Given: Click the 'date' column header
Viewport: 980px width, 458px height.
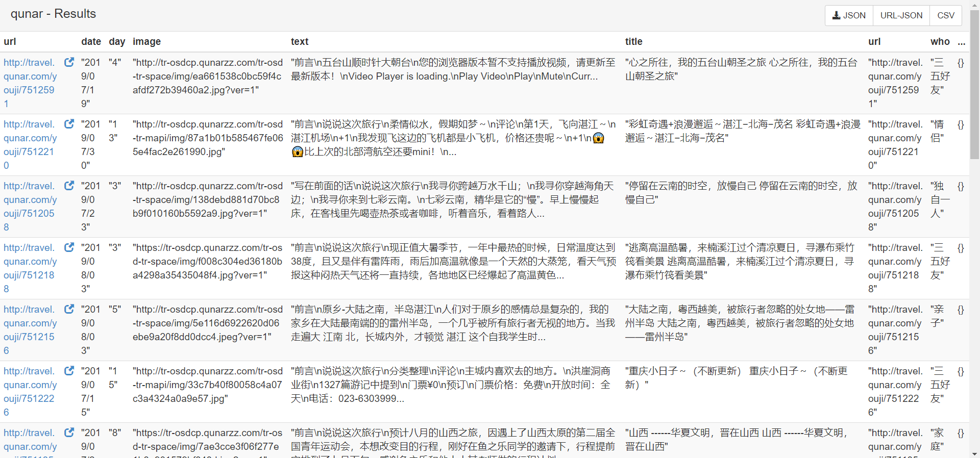Looking at the screenshot, I should pos(91,41).
